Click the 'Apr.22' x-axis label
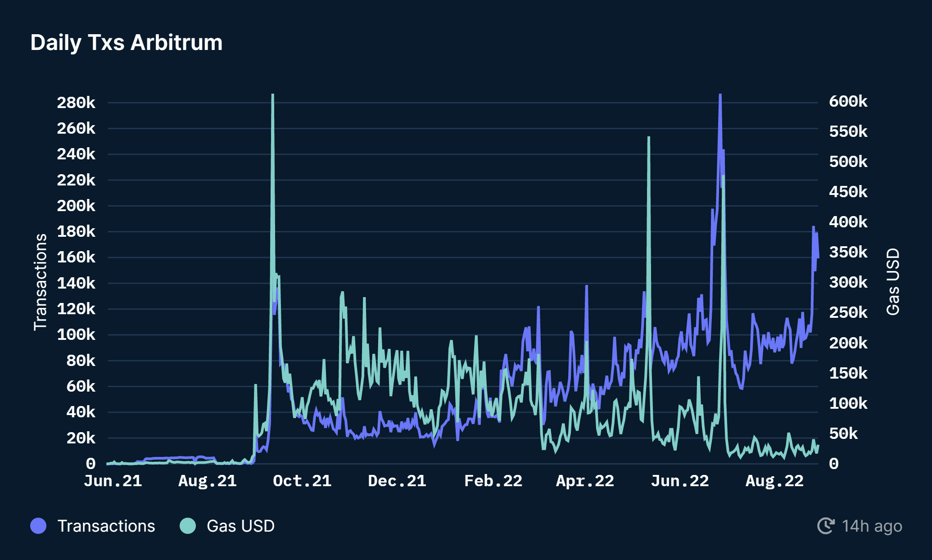Image resolution: width=932 pixels, height=560 pixels. 585,481
